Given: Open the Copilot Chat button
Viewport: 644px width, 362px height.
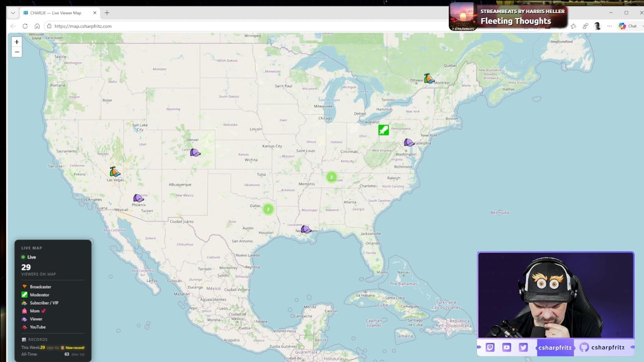Looking at the screenshot, I should pyautogui.click(x=627, y=26).
